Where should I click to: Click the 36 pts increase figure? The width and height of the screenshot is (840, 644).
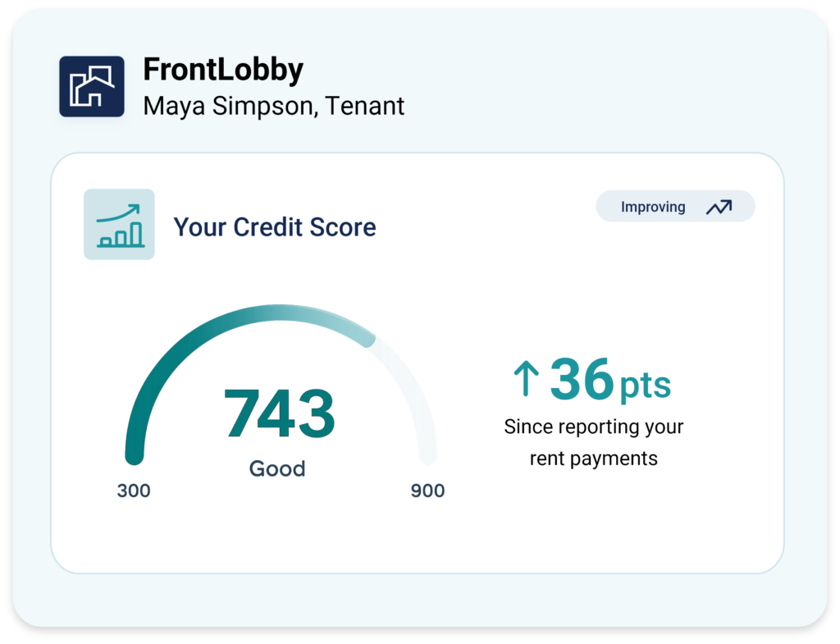point(610,379)
